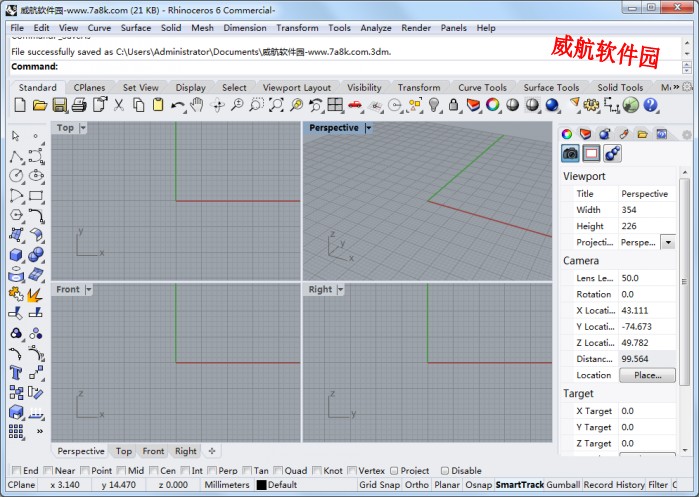
Task: Open the Front viewport dropdown arrow
Action: click(x=88, y=290)
